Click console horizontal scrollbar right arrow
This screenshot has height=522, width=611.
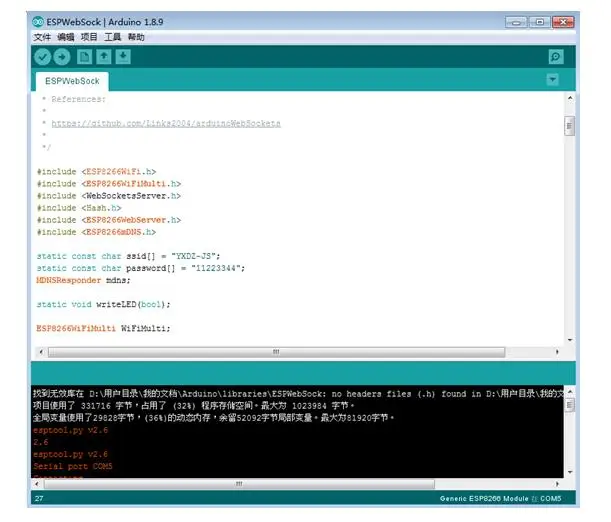point(557,484)
